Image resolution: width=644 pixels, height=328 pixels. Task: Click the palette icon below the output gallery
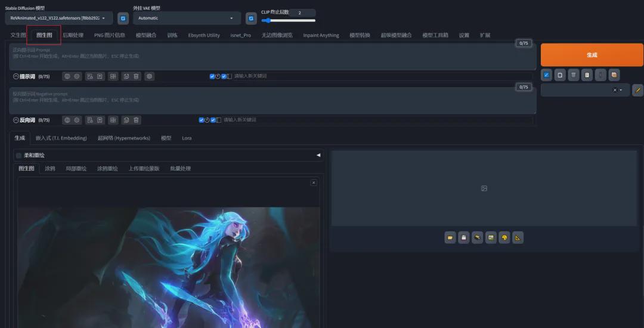tap(504, 238)
